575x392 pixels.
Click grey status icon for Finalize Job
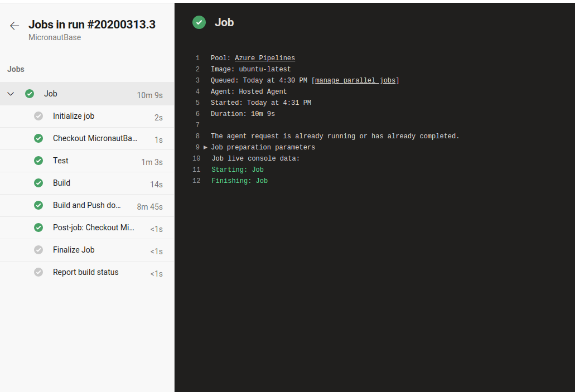(38, 250)
